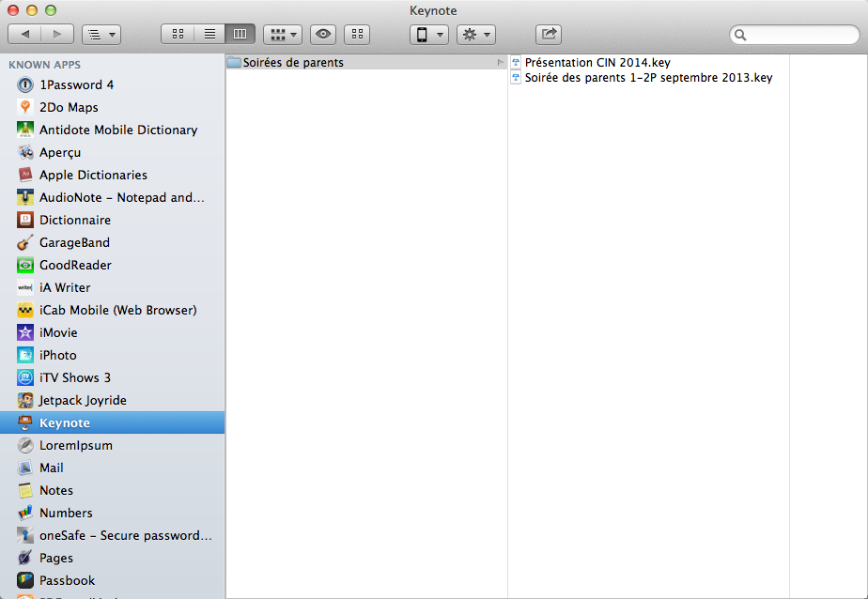Viewport: 868px width, 599px height.
Task: Expand Soirées de parents folder arrow
Action: pyautogui.click(x=500, y=63)
